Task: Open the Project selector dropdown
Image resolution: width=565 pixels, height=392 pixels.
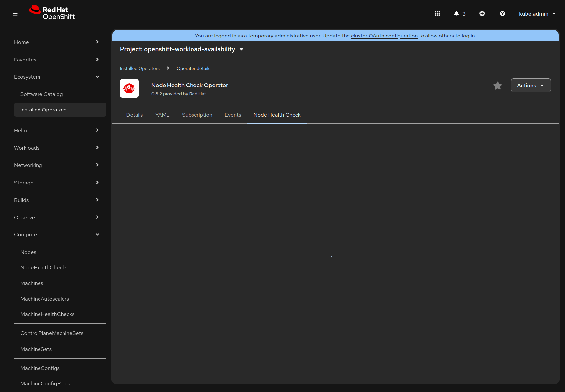Action: 182,49
